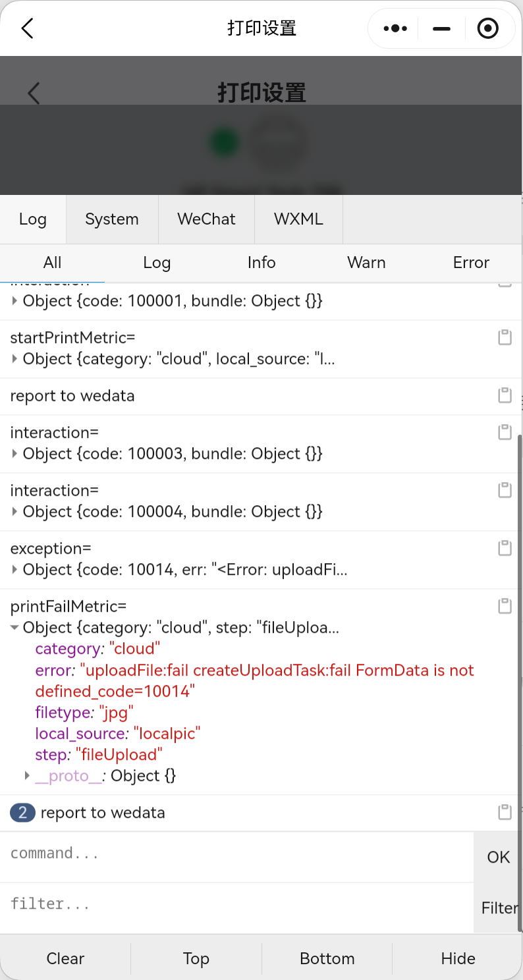Open the three-dot more menu
The height and width of the screenshot is (980, 523).
pyautogui.click(x=395, y=28)
